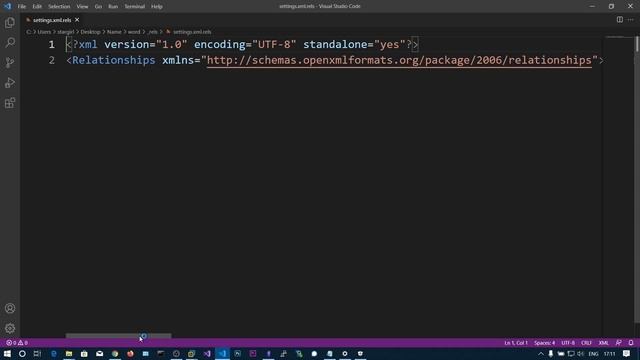Open the editor More Actions ellipsis
Image resolution: width=640 pixels, height=360 pixels.
coord(631,20)
